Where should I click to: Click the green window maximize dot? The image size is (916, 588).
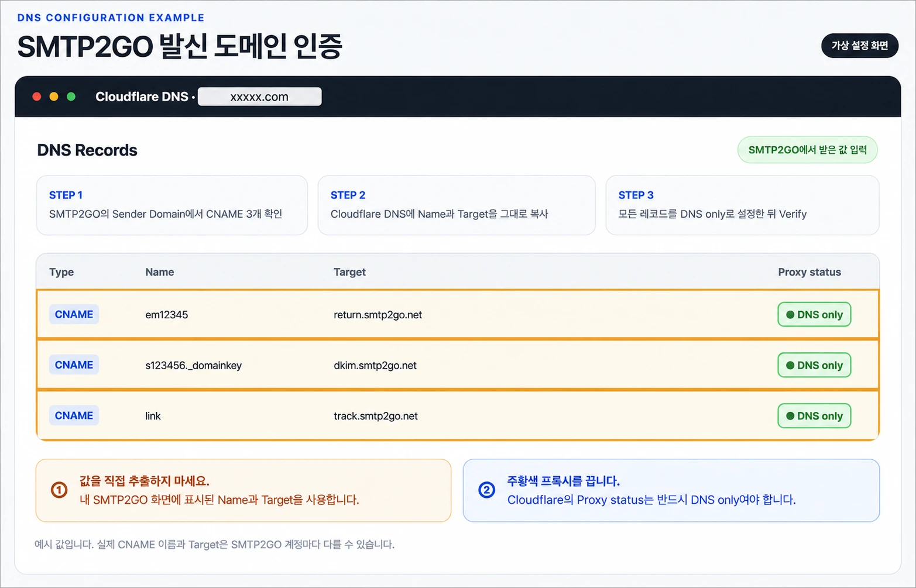coord(71,97)
